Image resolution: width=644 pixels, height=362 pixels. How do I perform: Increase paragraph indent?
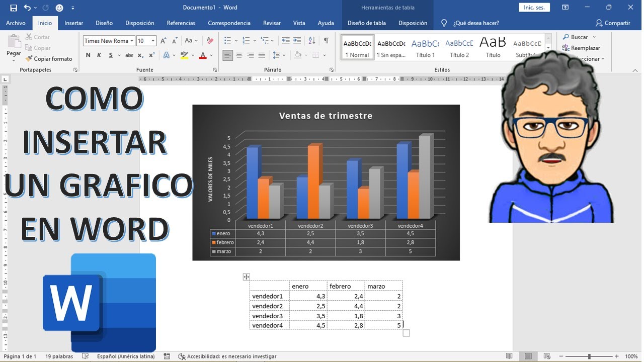tap(297, 41)
